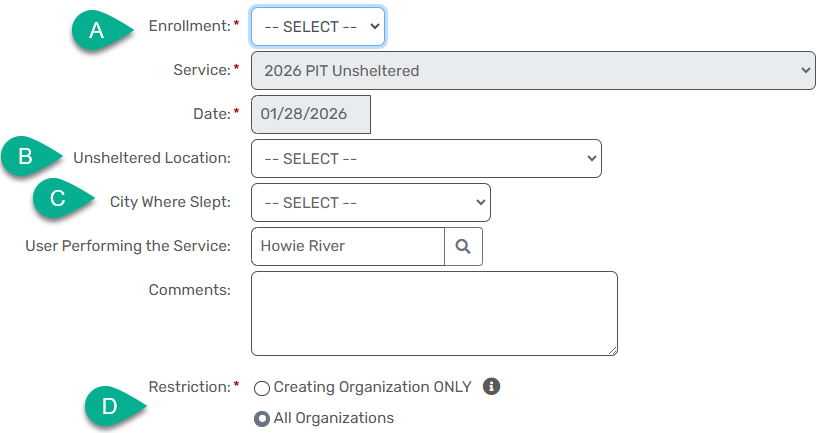Click the Howie River user text field
823x433 pixels.
pyautogui.click(x=346, y=246)
